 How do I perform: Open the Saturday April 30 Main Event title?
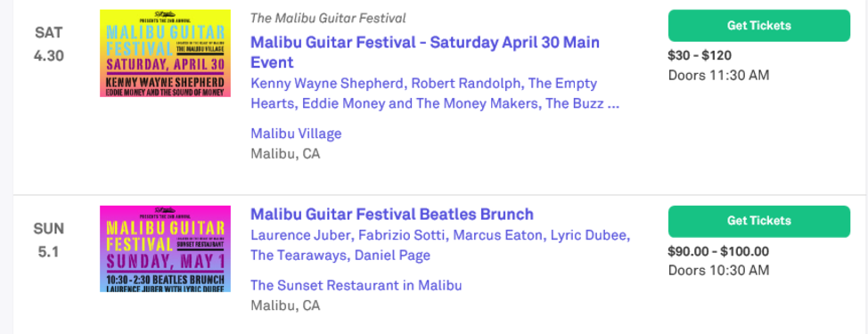click(x=424, y=52)
